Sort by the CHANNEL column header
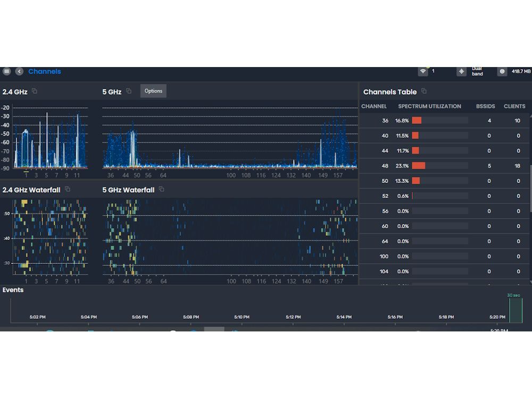Viewport: 532px width, 399px height. (374, 106)
